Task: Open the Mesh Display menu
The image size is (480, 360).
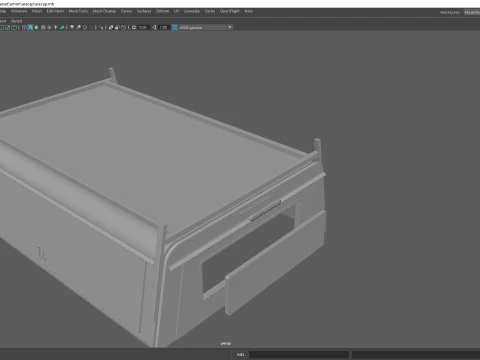Action: pyautogui.click(x=104, y=11)
